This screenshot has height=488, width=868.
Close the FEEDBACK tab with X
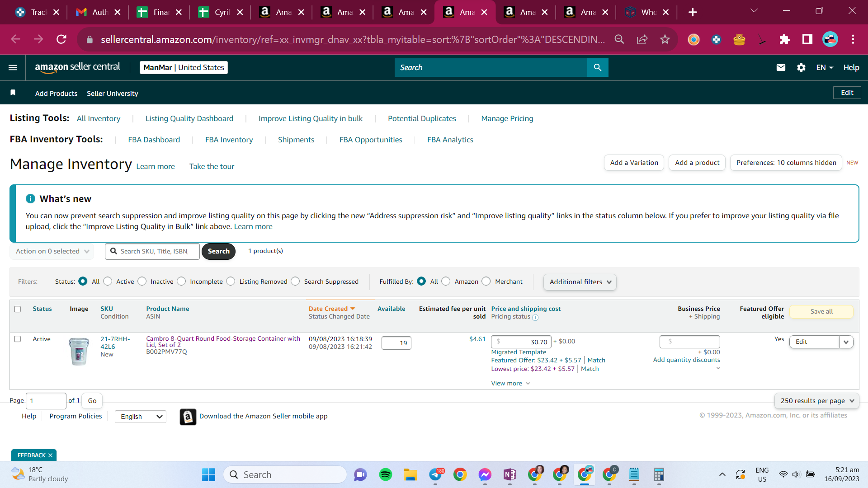(x=50, y=455)
